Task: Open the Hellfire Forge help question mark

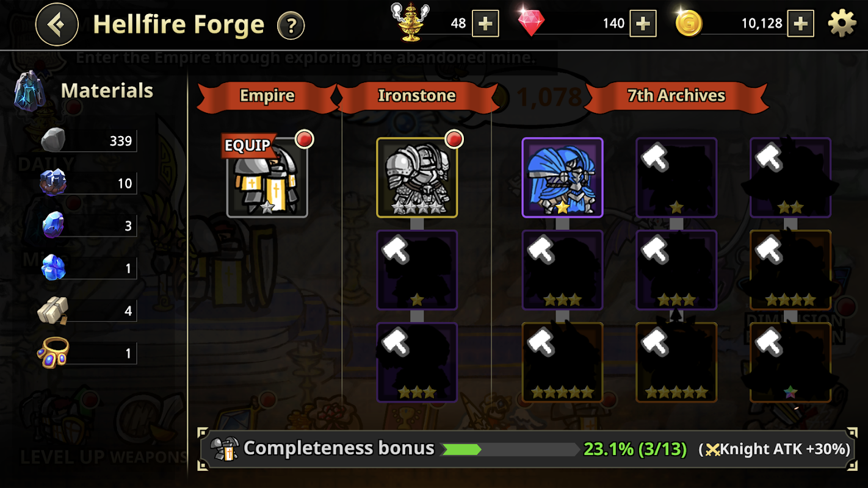Action: [x=291, y=26]
